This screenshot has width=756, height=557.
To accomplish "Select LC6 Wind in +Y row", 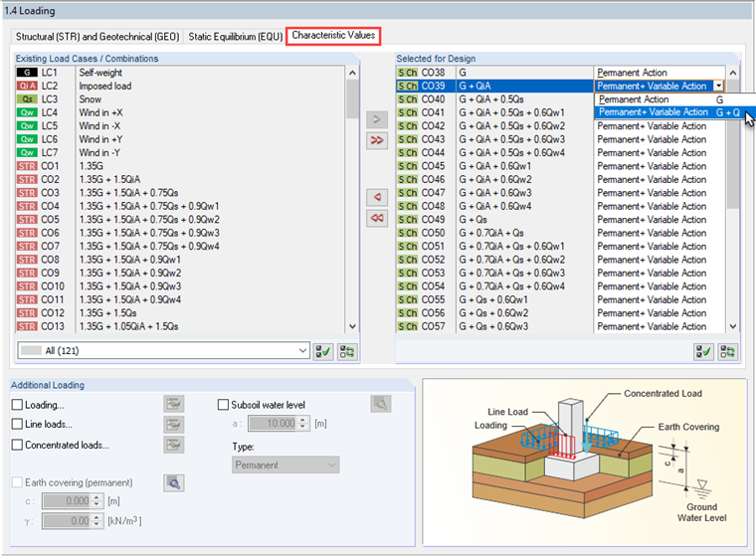I will 180,139.
